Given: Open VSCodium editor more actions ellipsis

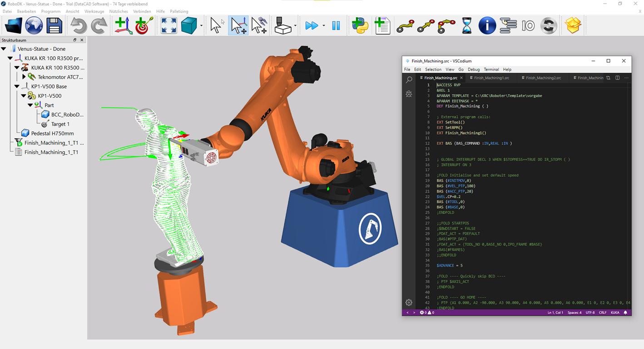Looking at the screenshot, I should pyautogui.click(x=626, y=78).
